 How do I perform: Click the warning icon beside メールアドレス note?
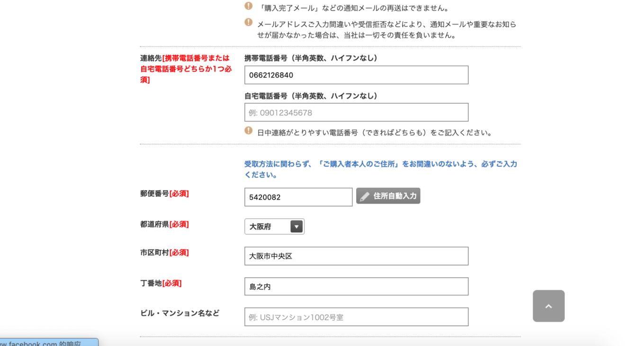[x=248, y=22]
